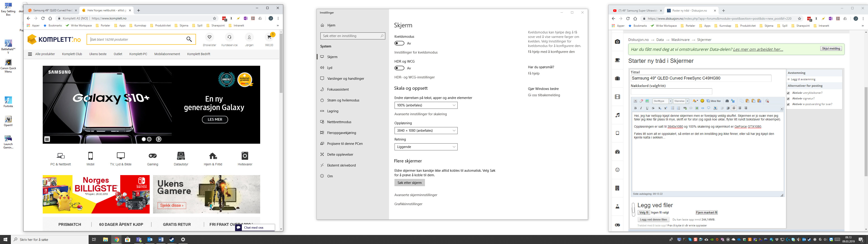The image size is (868, 244).
Task: Select Lyd in settings sidebar
Action: click(352, 68)
